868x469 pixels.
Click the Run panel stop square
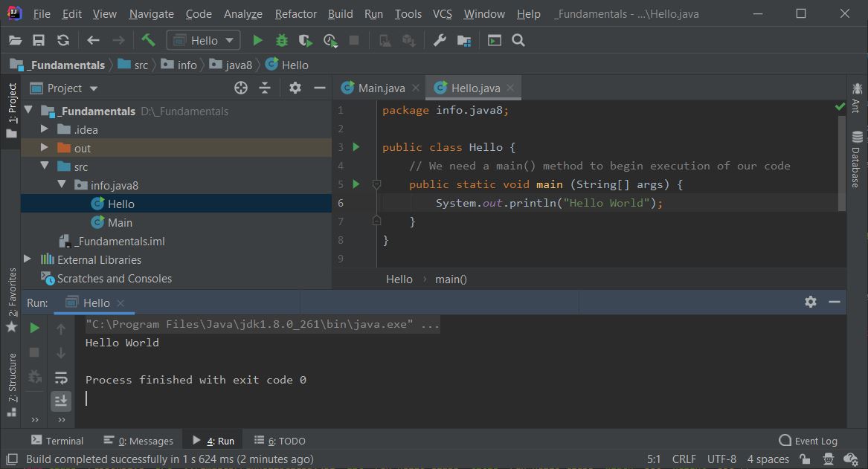click(34, 352)
